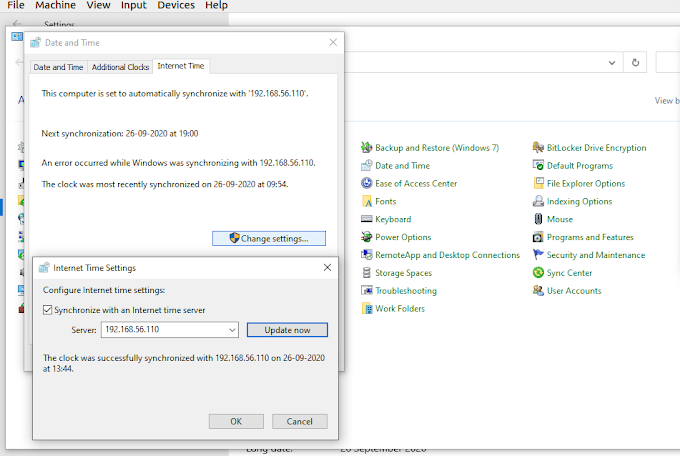The image size is (680, 456).
Task: Open the Mouse link
Action: (560, 219)
